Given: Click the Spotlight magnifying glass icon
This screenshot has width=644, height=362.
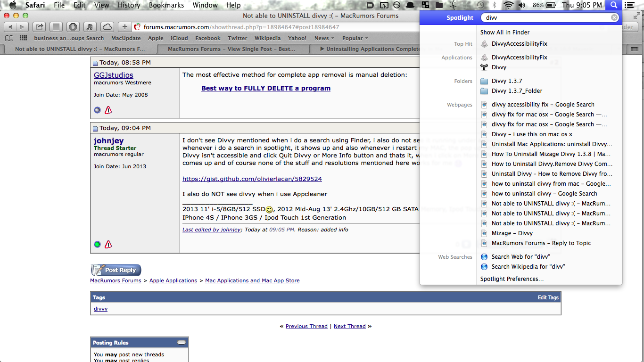Looking at the screenshot, I should pyautogui.click(x=613, y=5).
